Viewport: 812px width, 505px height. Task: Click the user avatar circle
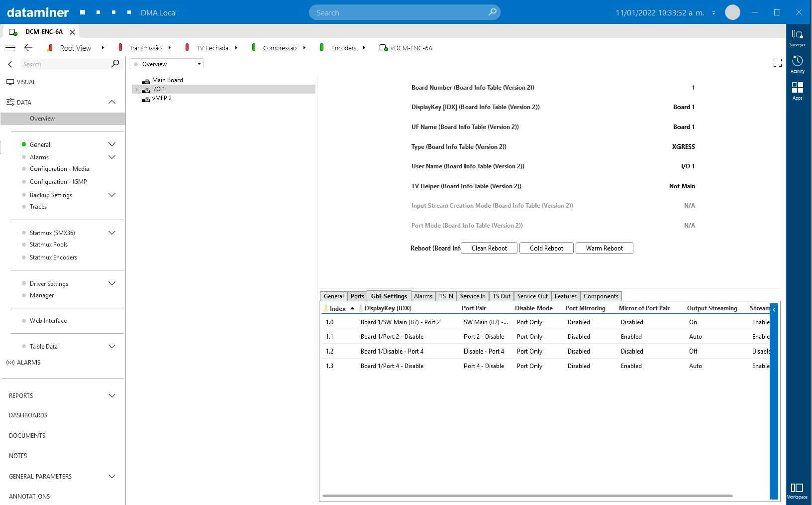click(732, 12)
